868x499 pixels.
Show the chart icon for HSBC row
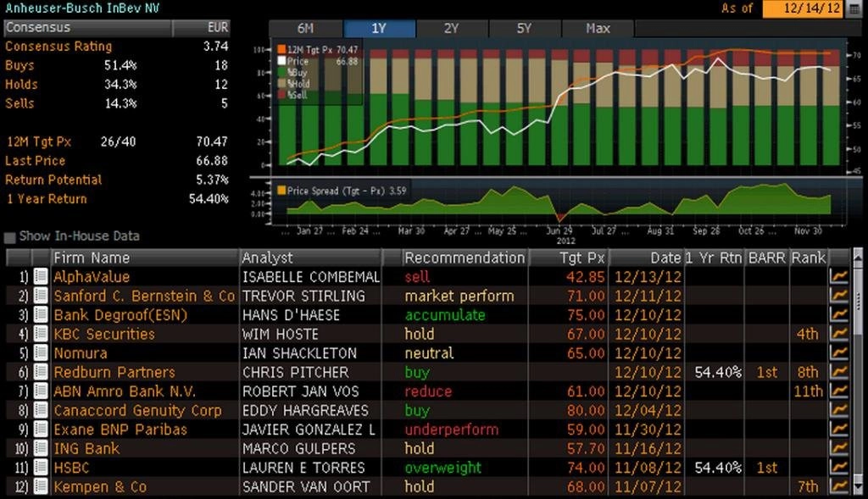click(839, 467)
